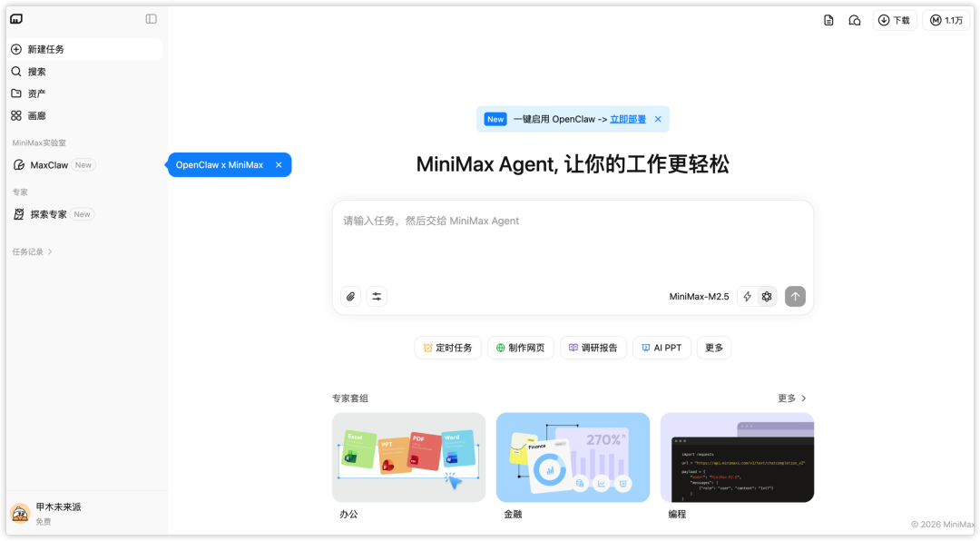Click the MiniMax logo at top left
Viewport: 980px width, 541px height.
click(x=16, y=18)
